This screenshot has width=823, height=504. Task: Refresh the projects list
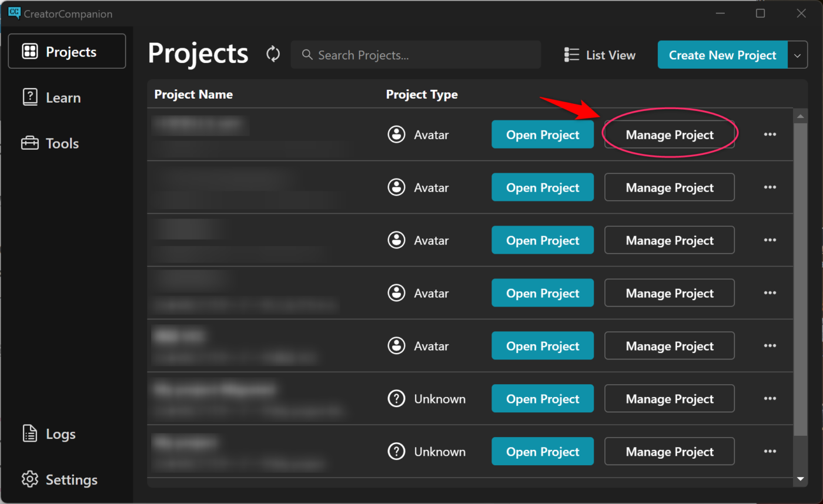(x=273, y=54)
